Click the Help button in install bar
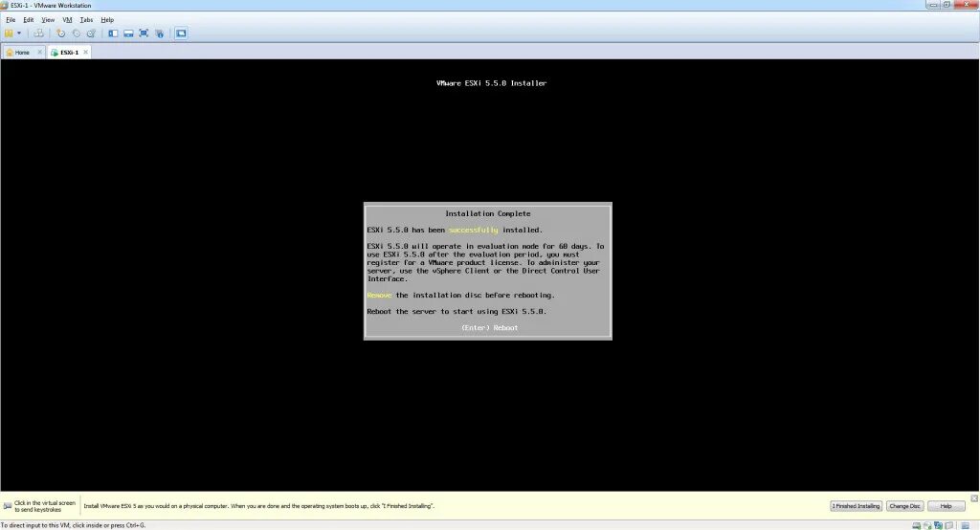Image resolution: width=980 pixels, height=530 pixels. [x=946, y=506]
